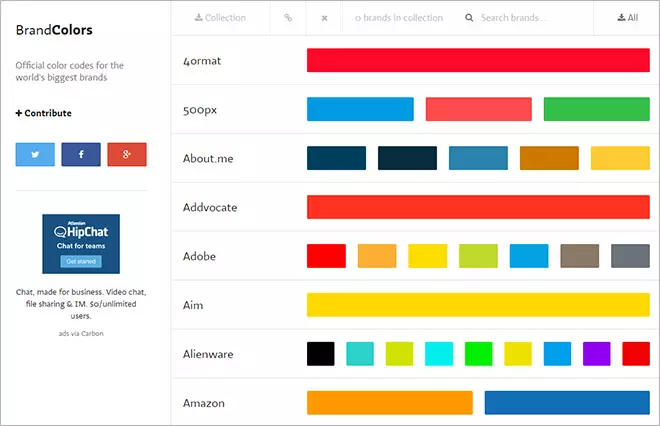Open the ads via Carbon link

81,333
